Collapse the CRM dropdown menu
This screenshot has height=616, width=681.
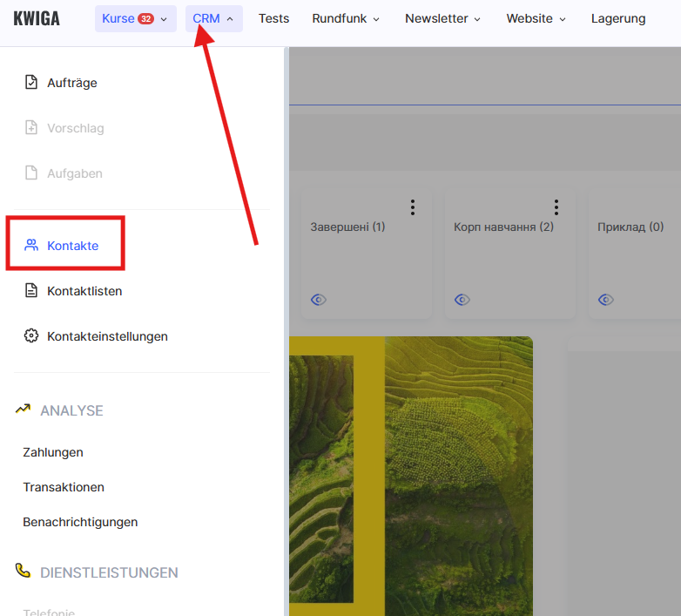(x=213, y=18)
